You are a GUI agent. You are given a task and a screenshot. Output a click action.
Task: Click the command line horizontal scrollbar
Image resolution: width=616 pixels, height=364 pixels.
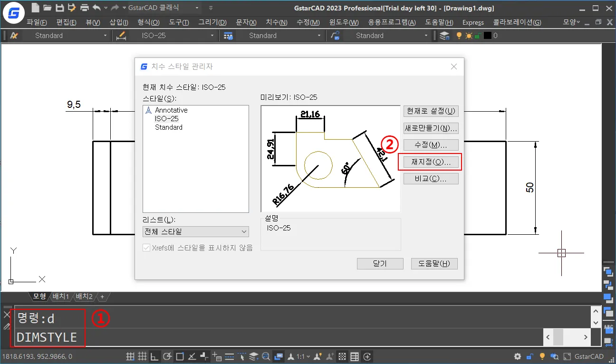click(x=567, y=337)
